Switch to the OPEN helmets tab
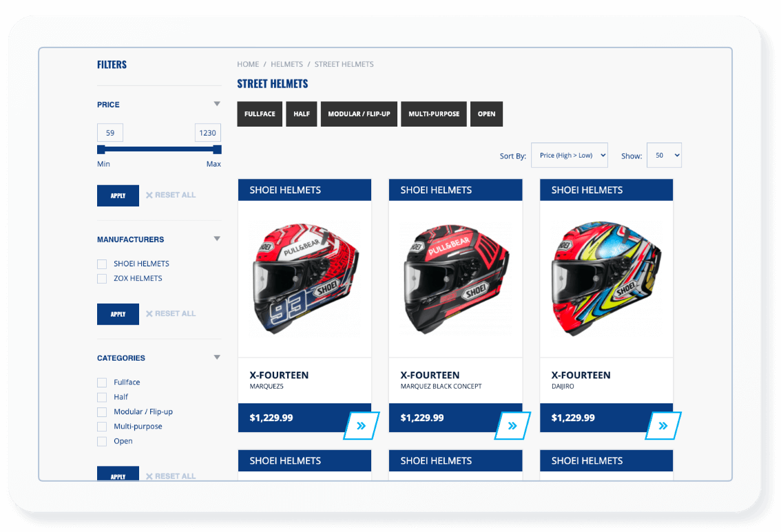This screenshot has width=781, height=532. pyautogui.click(x=486, y=114)
